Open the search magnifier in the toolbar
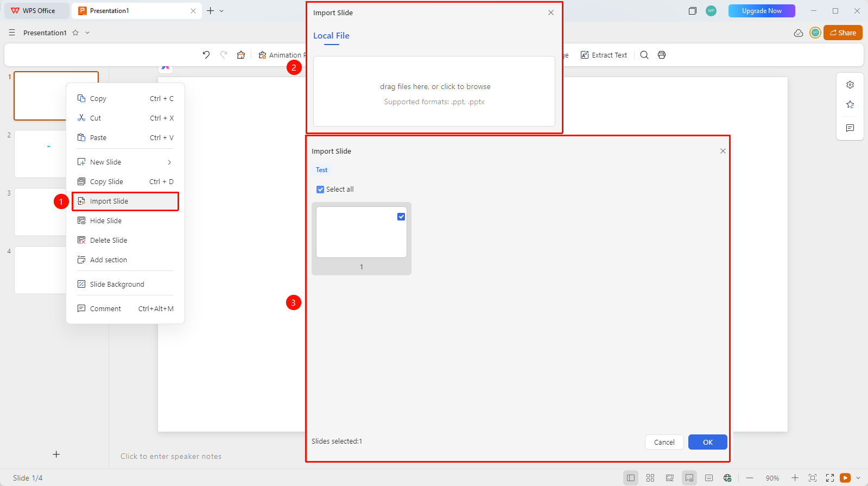This screenshot has width=868, height=486. (x=644, y=55)
